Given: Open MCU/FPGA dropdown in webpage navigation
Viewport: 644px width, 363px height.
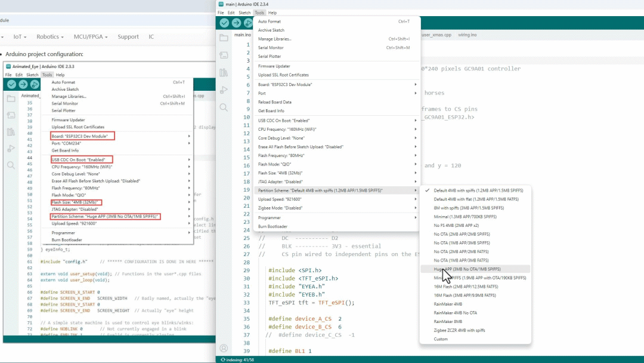Looking at the screenshot, I should [91, 36].
